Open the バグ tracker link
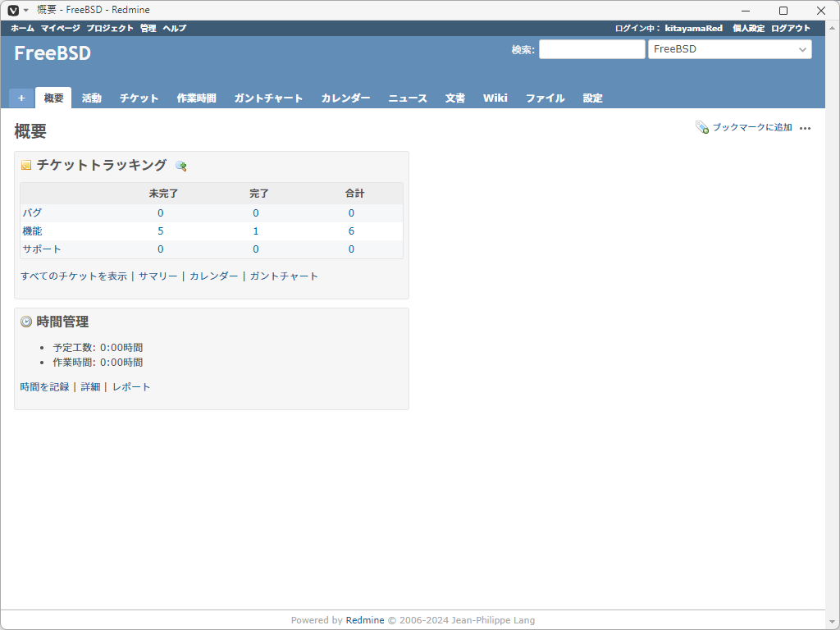The image size is (840, 630). click(x=32, y=212)
